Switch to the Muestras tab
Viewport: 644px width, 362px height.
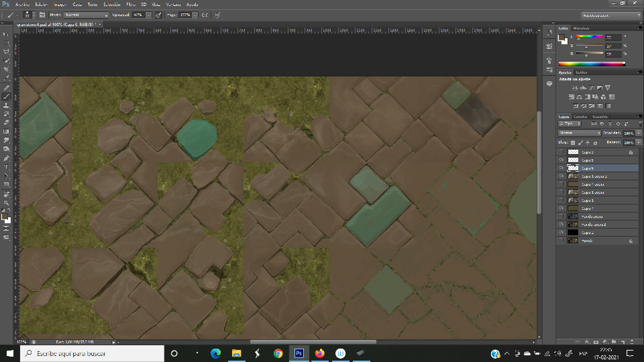tap(581, 28)
